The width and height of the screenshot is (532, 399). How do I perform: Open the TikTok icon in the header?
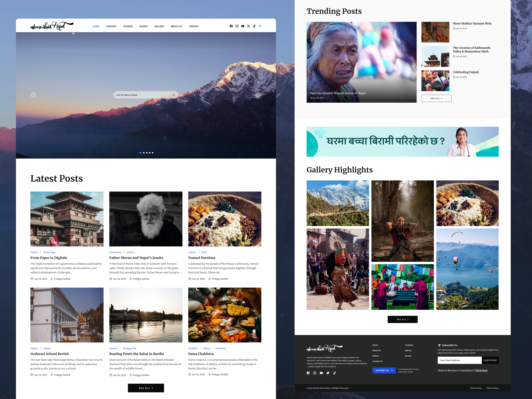click(x=254, y=26)
